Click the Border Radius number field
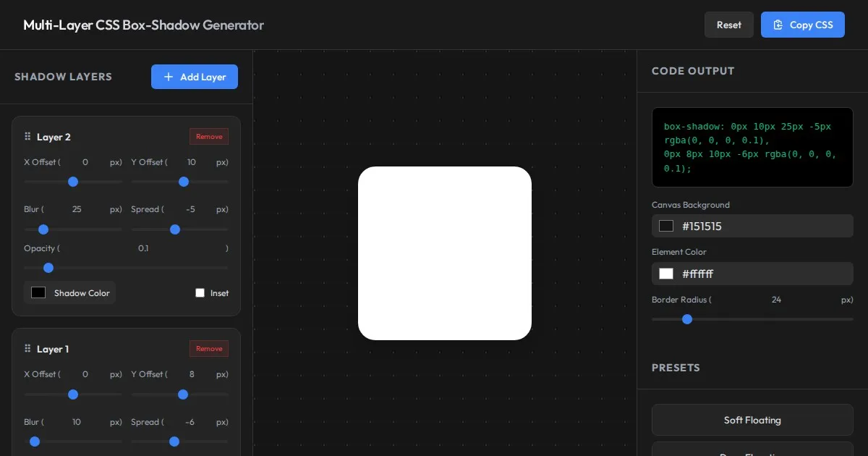The width and height of the screenshot is (868, 456). [776, 300]
